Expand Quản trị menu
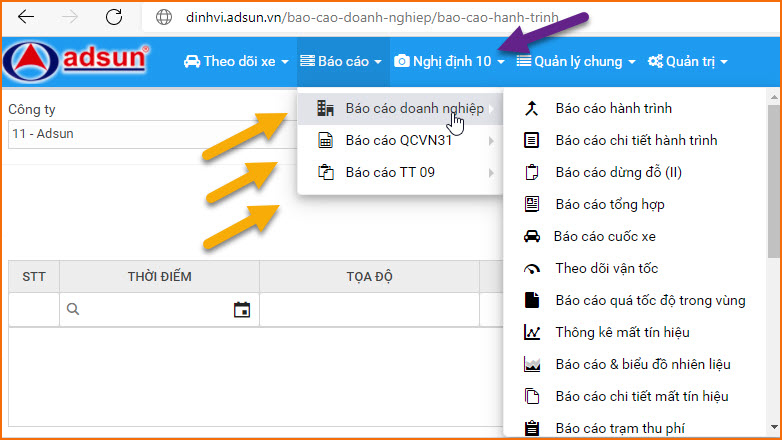782x440 pixels. tap(688, 61)
